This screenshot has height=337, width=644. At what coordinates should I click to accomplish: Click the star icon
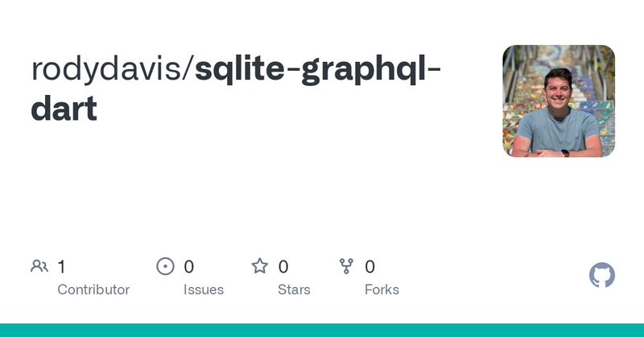coord(259,266)
